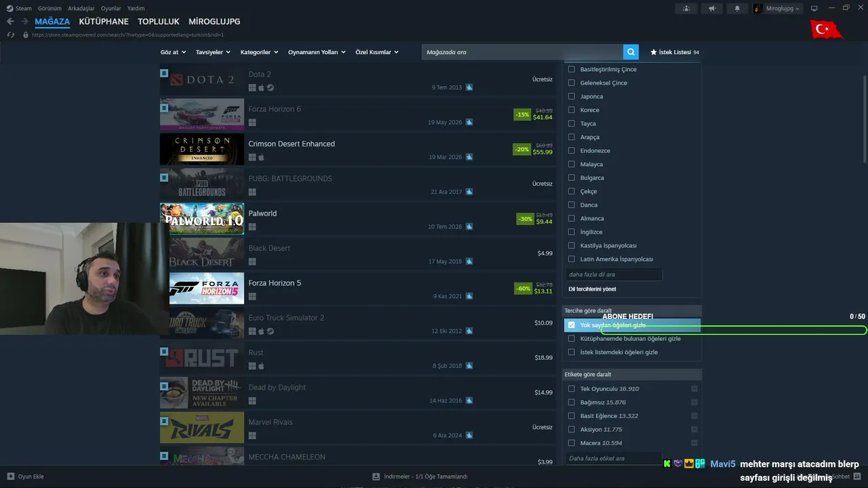The image size is (868, 488).
Task: Click the Rust price $18.99
Action: coord(544,358)
